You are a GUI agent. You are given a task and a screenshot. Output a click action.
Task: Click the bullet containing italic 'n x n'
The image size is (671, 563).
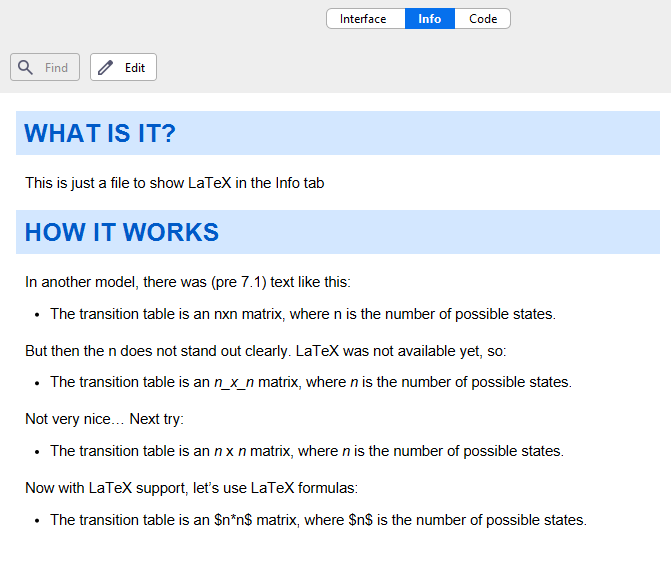click(x=307, y=451)
